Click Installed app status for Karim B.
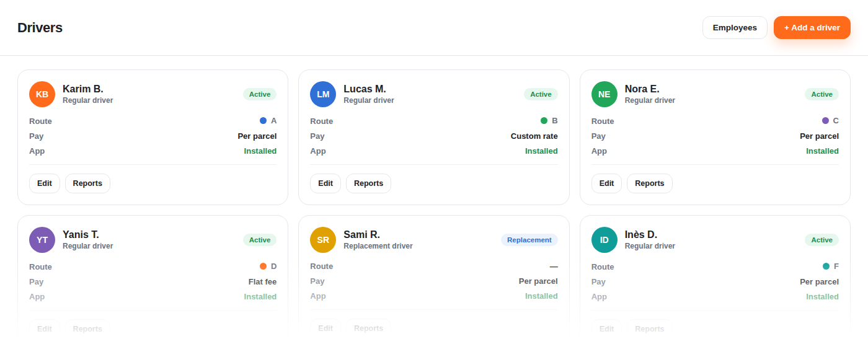 point(260,151)
